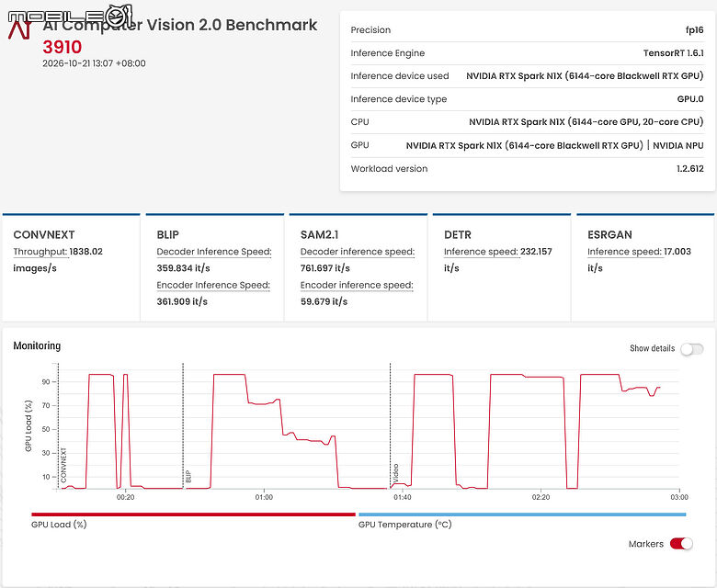Click ESRGAN Inference speed label
Screen dimensions: 717x588
pyautogui.click(x=625, y=252)
